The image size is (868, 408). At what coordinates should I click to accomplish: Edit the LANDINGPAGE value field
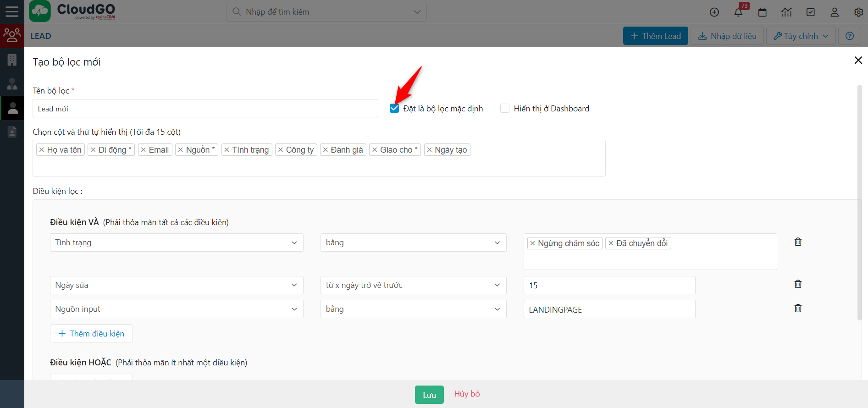click(609, 309)
